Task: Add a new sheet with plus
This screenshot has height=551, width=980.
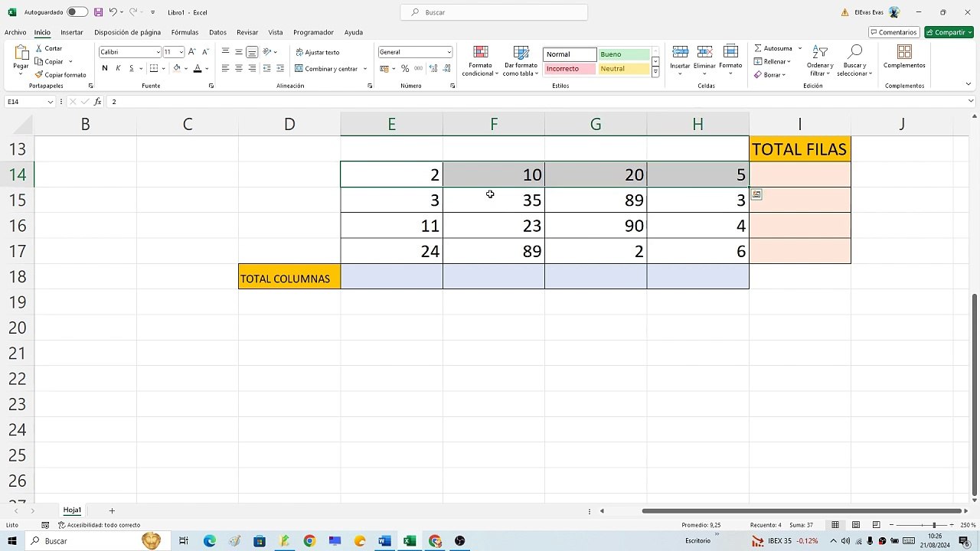Action: pyautogui.click(x=112, y=510)
